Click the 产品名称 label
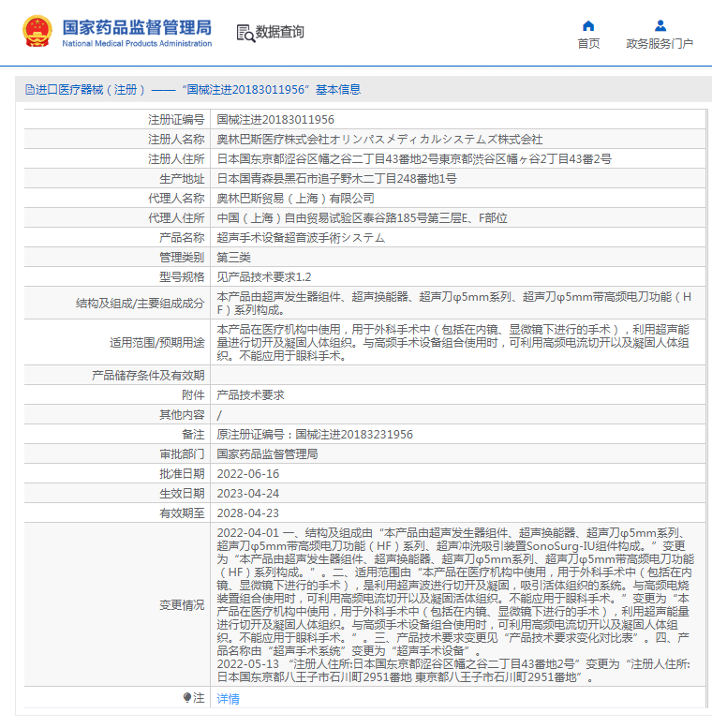This screenshot has width=712, height=728. (x=182, y=238)
